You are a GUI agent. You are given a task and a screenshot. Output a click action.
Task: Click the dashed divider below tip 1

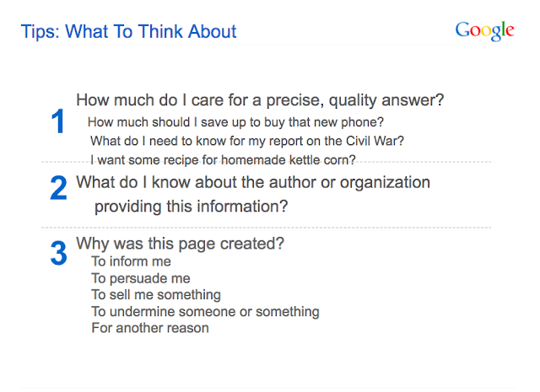(x=439, y=162)
